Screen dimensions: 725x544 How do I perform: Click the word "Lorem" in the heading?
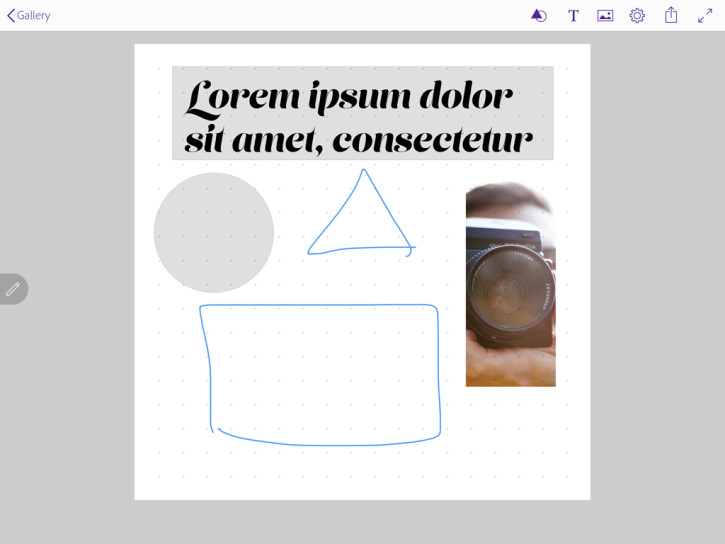tap(243, 96)
